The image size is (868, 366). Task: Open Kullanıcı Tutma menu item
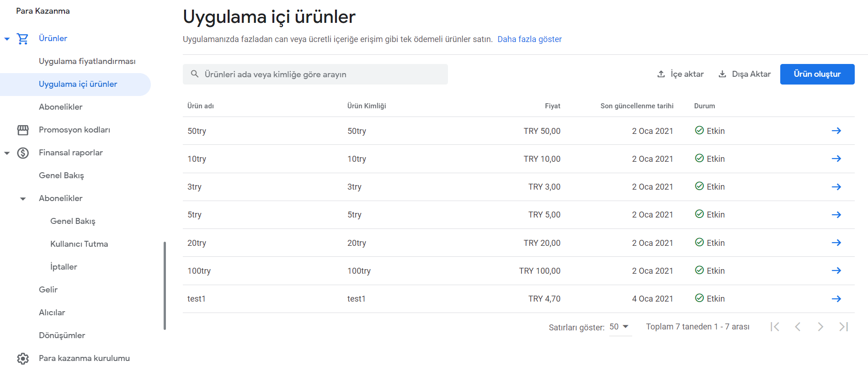point(79,244)
